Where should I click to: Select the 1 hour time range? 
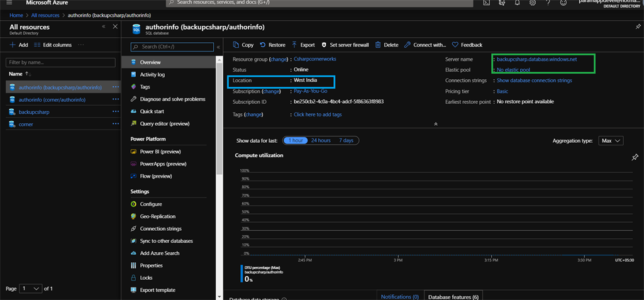point(296,140)
